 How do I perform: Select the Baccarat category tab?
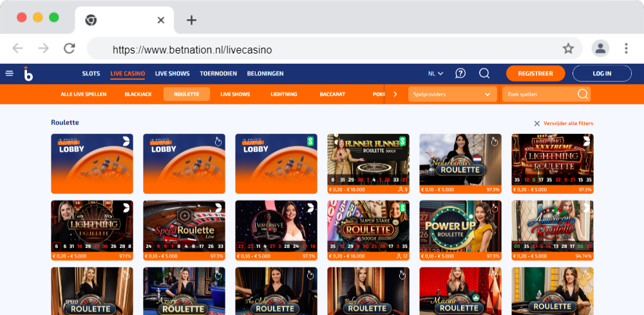[x=332, y=94]
